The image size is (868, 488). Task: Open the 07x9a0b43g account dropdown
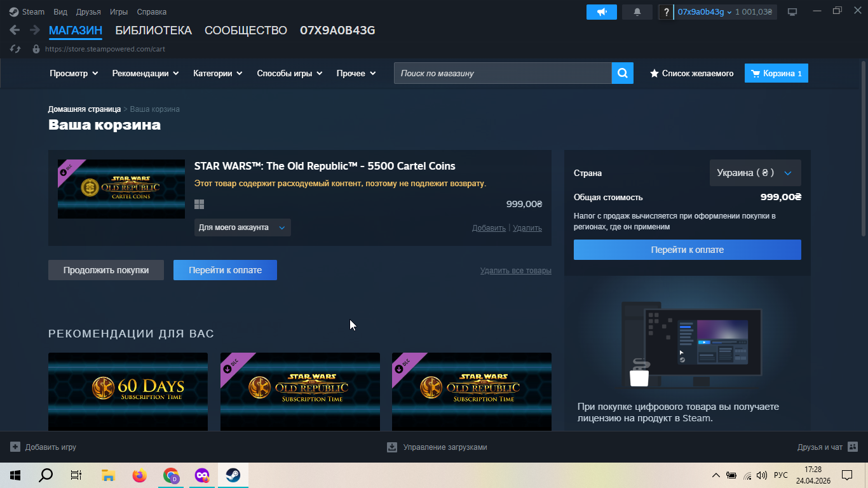point(705,12)
